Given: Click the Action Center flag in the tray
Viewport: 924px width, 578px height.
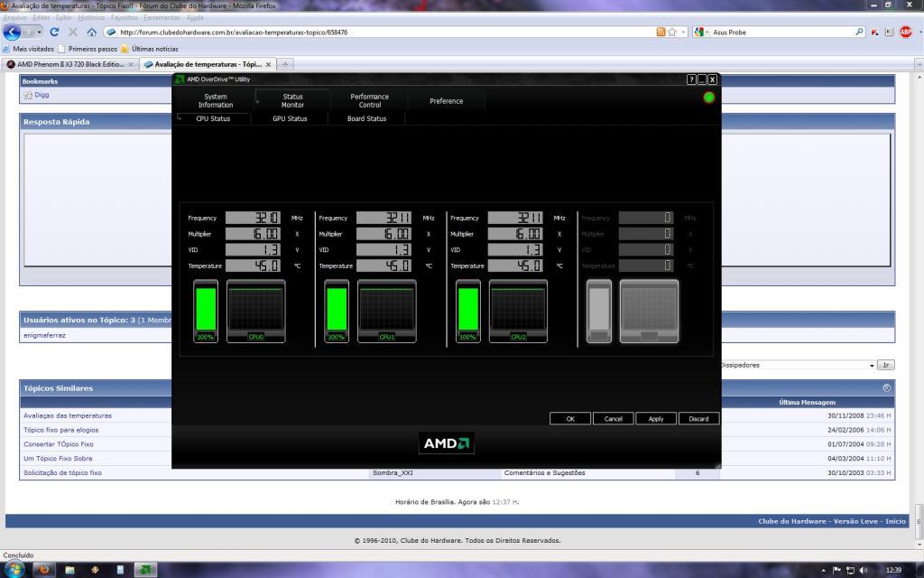Looking at the screenshot, I should click(836, 571).
